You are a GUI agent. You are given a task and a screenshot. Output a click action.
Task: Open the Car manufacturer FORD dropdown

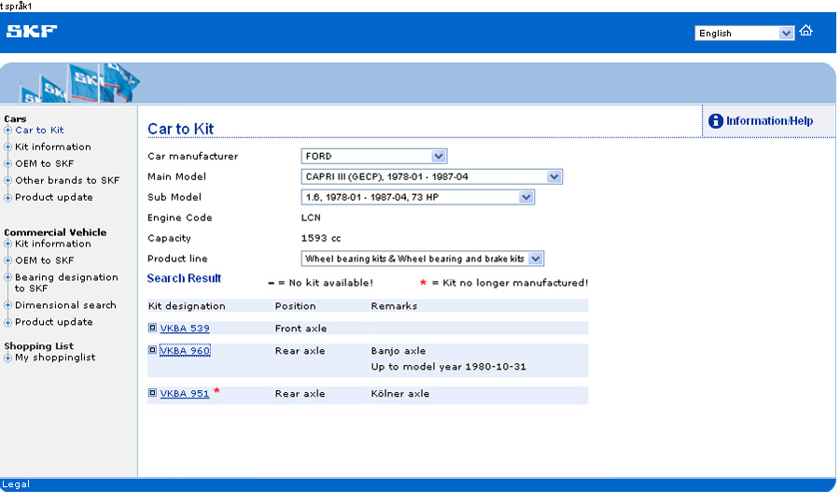click(x=374, y=157)
